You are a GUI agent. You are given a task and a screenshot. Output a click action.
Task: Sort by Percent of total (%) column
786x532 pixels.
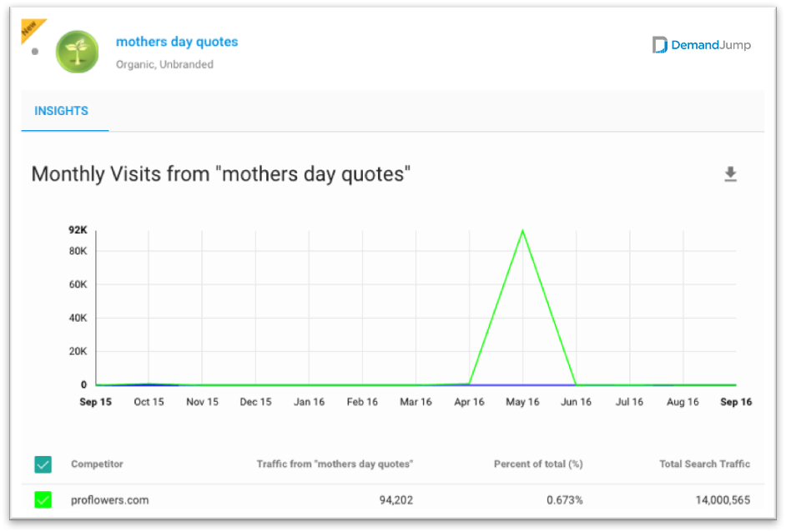click(x=538, y=464)
